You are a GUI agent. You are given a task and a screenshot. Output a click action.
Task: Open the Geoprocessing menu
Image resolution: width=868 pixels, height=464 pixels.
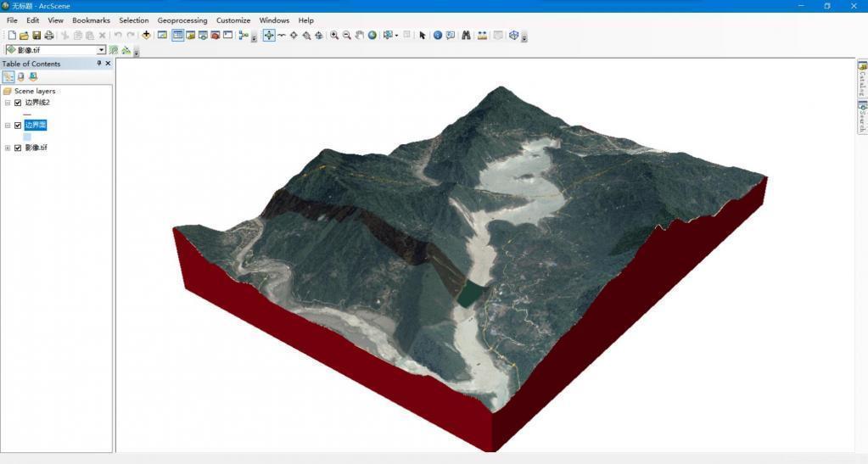[x=182, y=20]
